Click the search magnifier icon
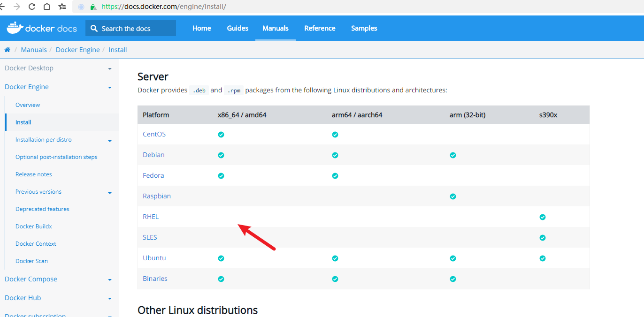 (94, 29)
